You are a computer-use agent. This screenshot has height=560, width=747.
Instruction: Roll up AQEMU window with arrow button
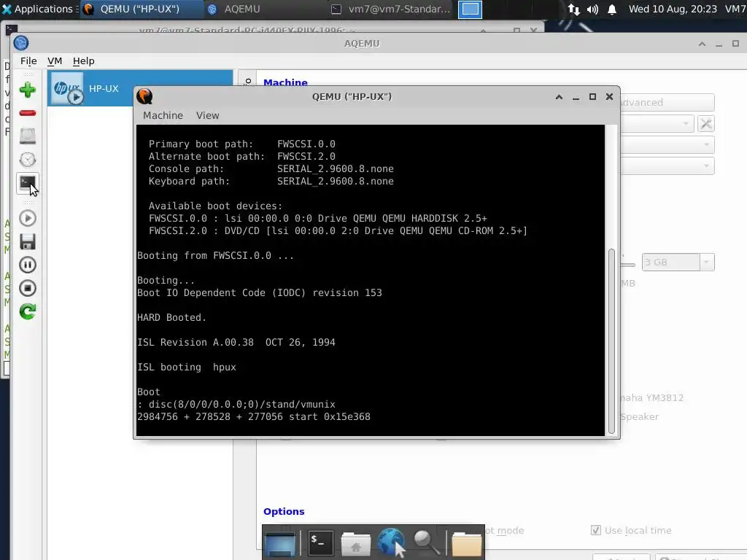point(702,43)
